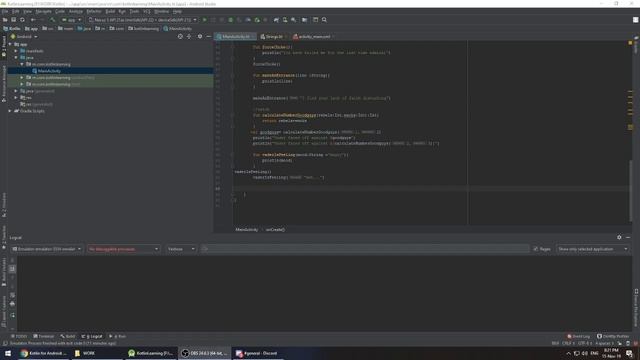Open the Show only selected application dropdown
Viewport: 640px width, 360px height.
pos(593,249)
